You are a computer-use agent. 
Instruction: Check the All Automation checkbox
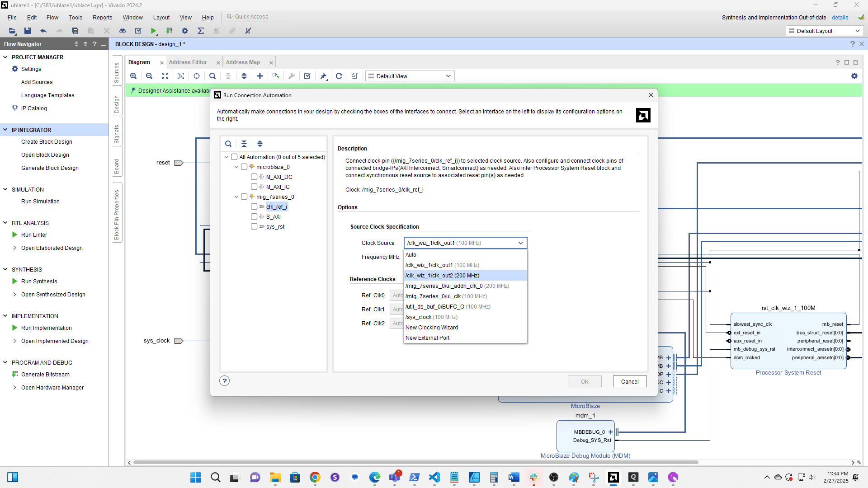pyautogui.click(x=234, y=157)
